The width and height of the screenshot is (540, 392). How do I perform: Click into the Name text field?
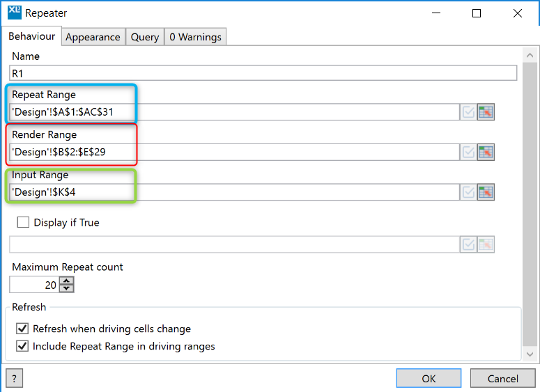[263, 73]
